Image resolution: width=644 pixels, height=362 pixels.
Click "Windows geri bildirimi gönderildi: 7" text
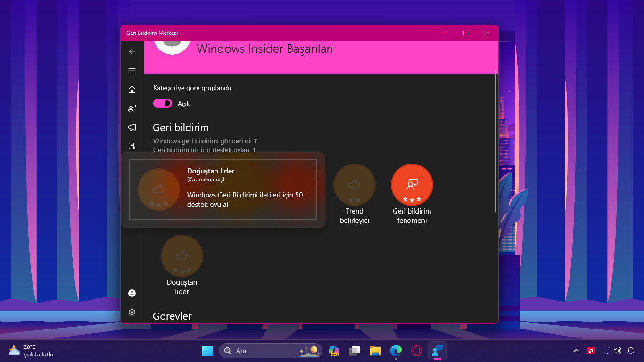click(x=205, y=141)
